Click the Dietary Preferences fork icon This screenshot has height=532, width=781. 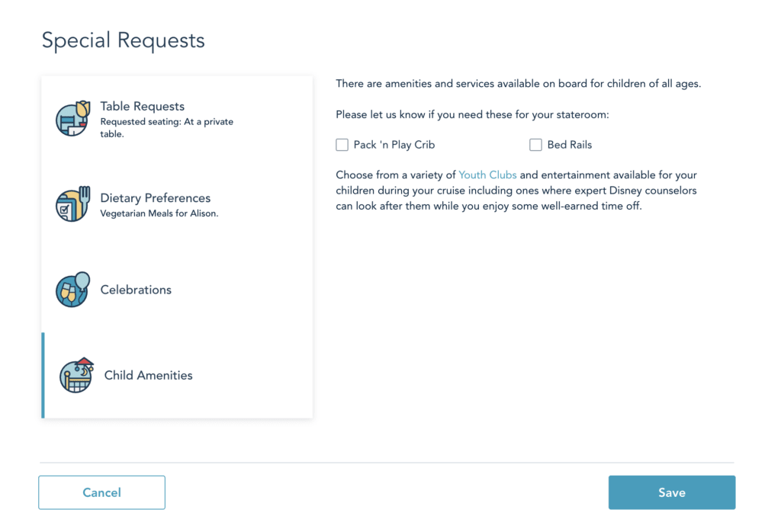click(73, 205)
